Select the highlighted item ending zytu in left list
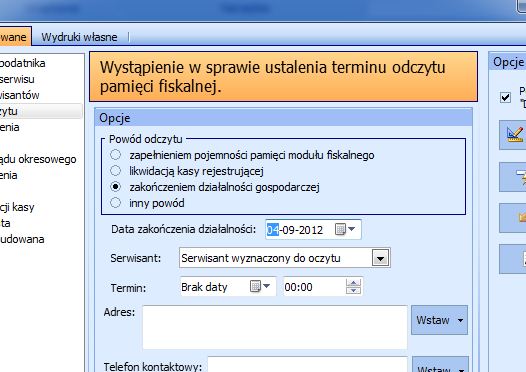The height and width of the screenshot is (372, 526). pyautogui.click(x=41, y=111)
